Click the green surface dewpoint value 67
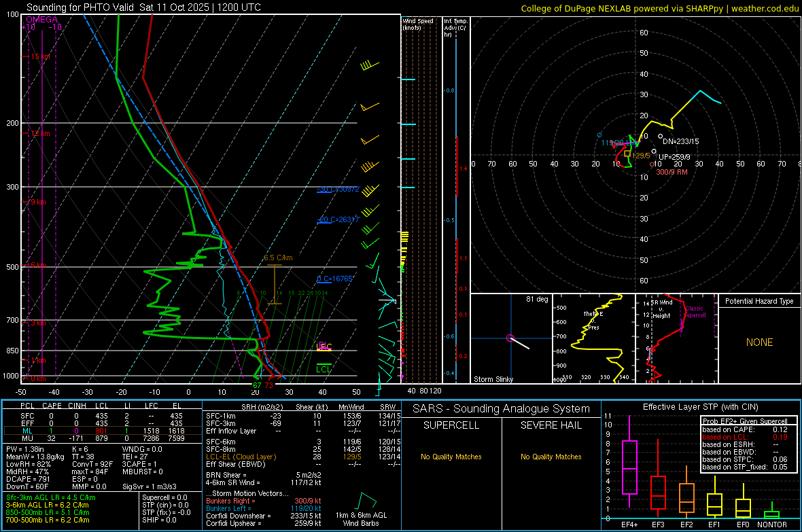The image size is (802, 532). pos(258,385)
